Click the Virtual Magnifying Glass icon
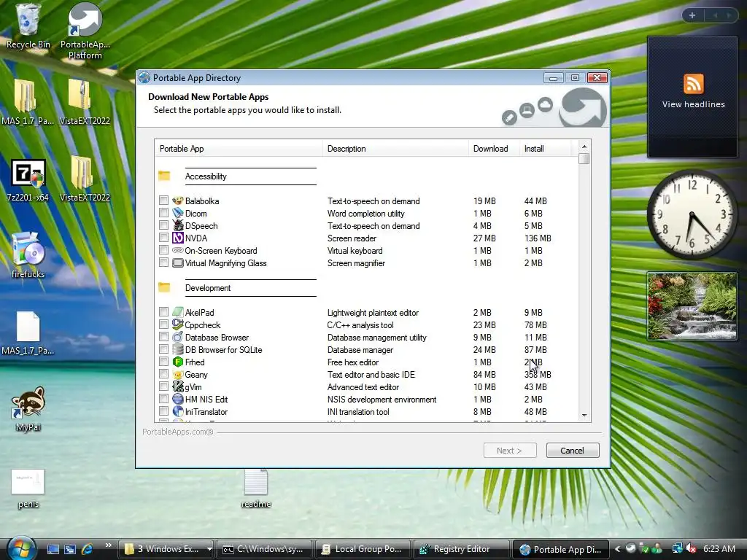 (178, 262)
